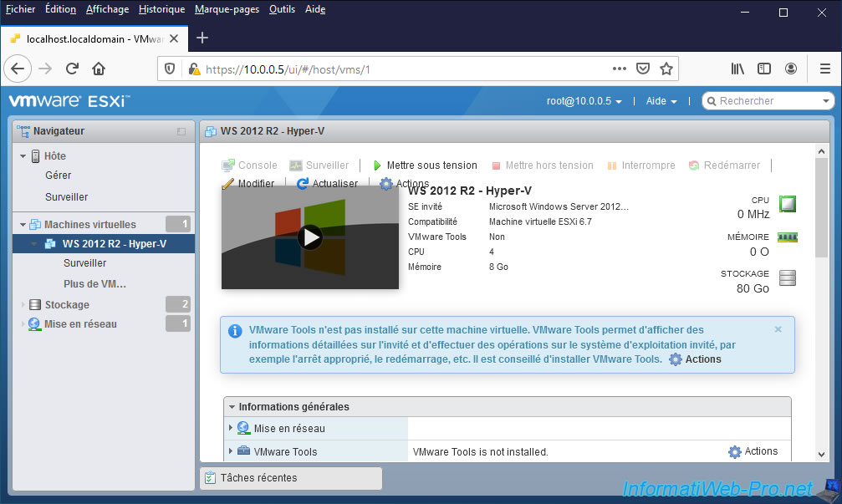Click the vertical scrollbar thumb
Image resolution: width=842 pixels, height=504 pixels.
pyautogui.click(x=822, y=208)
